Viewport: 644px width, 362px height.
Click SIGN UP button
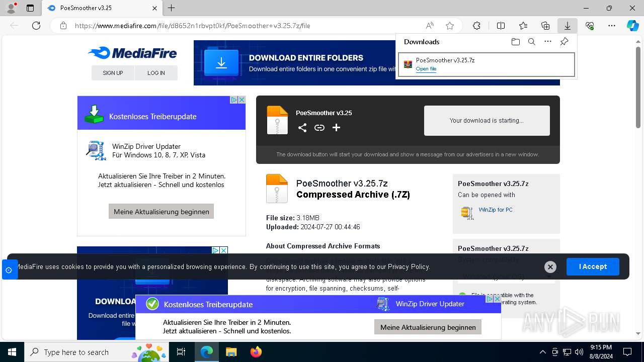(x=113, y=73)
